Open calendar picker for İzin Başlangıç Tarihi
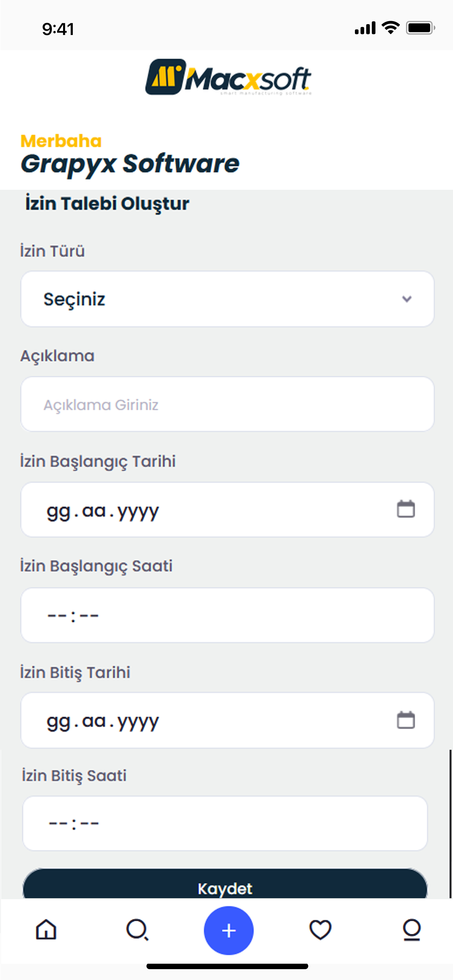This screenshot has width=453, height=980. coord(406,509)
